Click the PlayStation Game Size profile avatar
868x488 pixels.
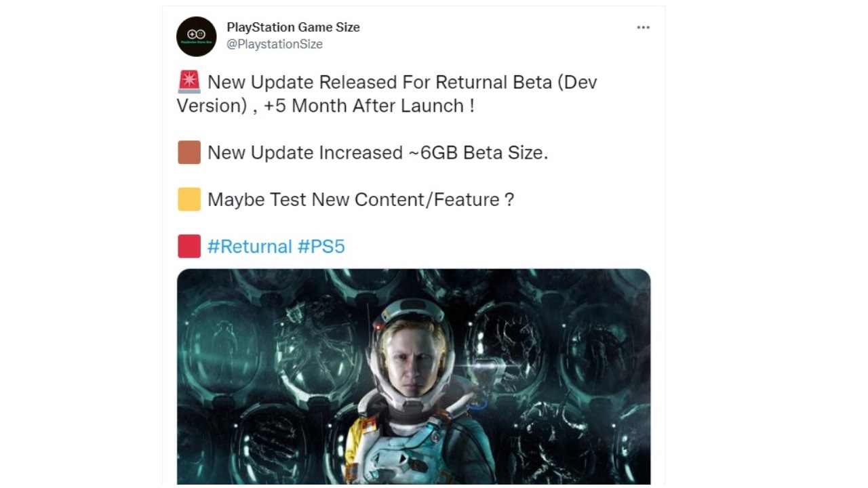coord(197,37)
